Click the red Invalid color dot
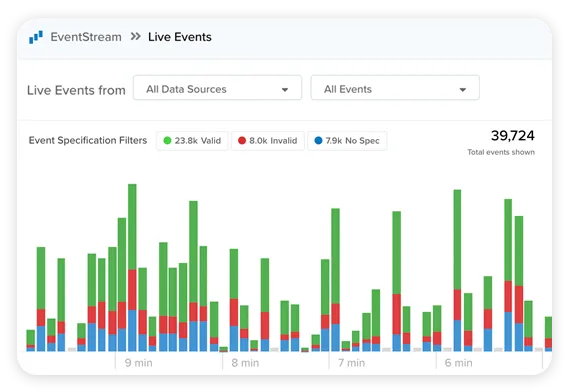The height and width of the screenshot is (391, 565). [x=242, y=141]
